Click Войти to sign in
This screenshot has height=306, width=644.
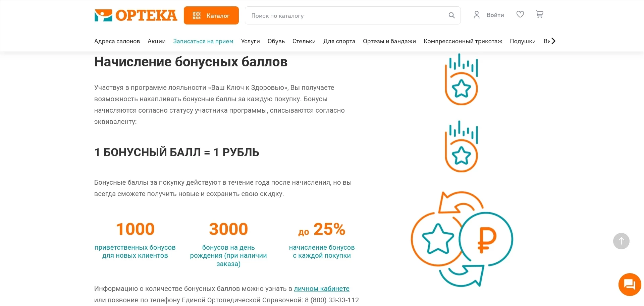pyautogui.click(x=495, y=15)
